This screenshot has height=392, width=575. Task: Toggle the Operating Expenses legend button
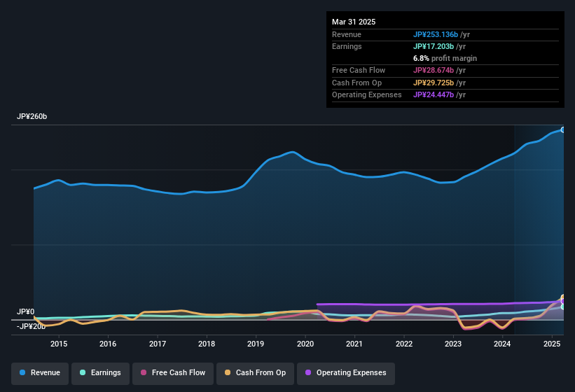tap(346, 373)
